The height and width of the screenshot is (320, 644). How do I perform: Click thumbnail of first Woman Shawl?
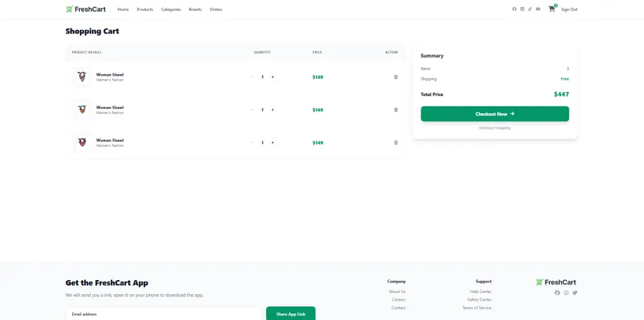pyautogui.click(x=82, y=77)
